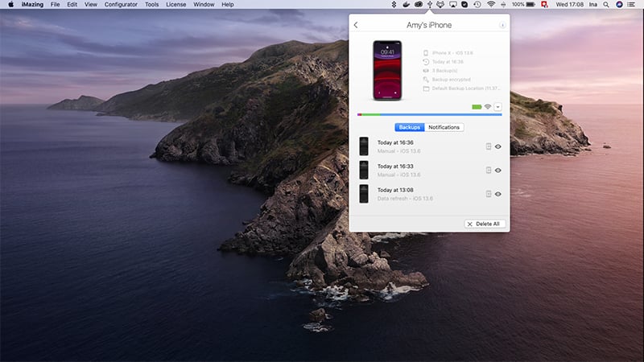Open the Window menu
This screenshot has width=644, height=362.
[x=204, y=5]
